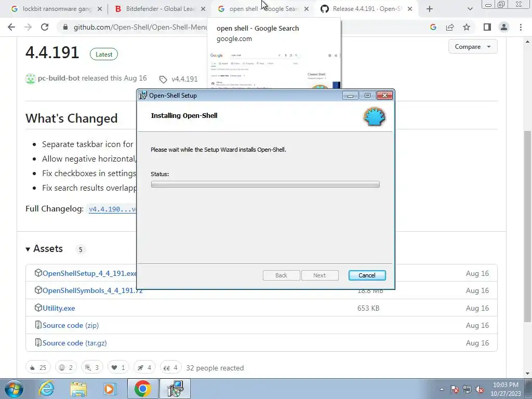Screen dimensions: 532x399
Task: Click the Open-Shell Setup title bar icon
Action: [x=143, y=96]
